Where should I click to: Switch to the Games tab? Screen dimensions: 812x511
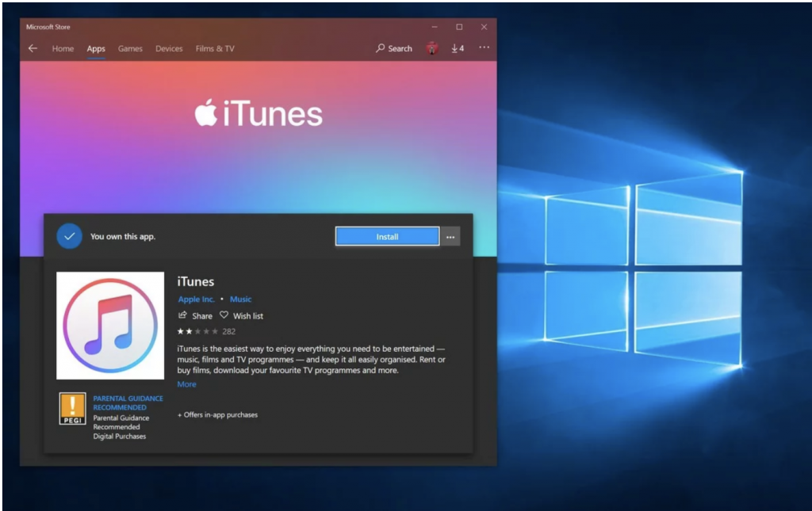(130, 48)
